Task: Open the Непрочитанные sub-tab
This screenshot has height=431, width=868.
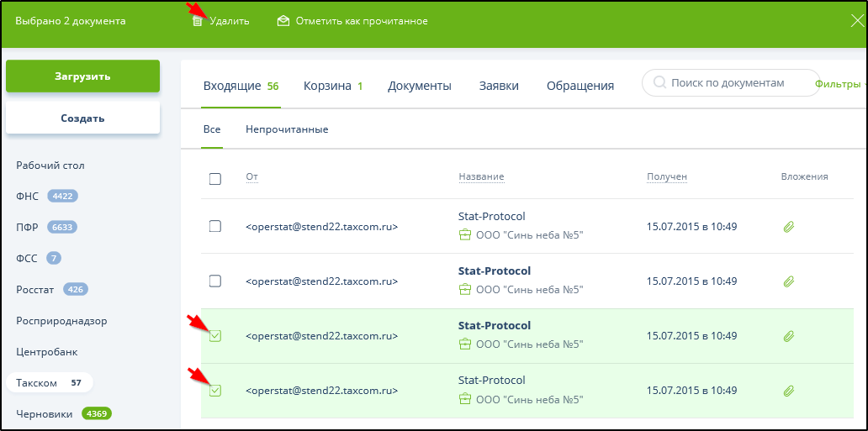Action: click(287, 129)
